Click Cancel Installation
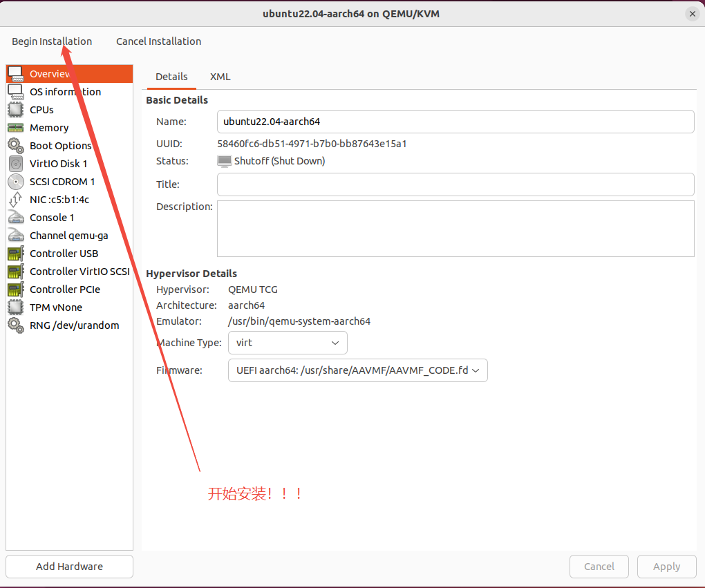The image size is (705, 588). click(159, 41)
